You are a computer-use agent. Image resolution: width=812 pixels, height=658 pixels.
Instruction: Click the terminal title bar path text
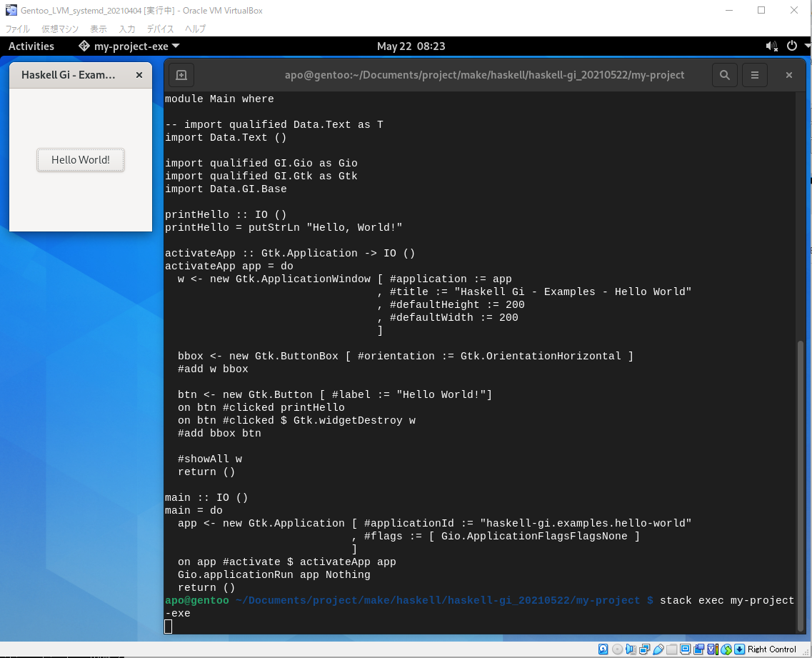[x=484, y=75]
